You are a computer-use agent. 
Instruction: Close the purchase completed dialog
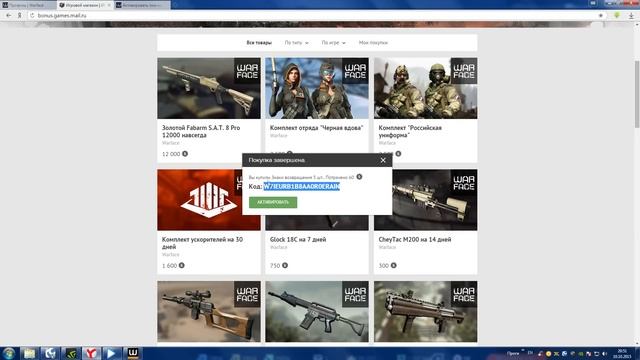(383, 160)
